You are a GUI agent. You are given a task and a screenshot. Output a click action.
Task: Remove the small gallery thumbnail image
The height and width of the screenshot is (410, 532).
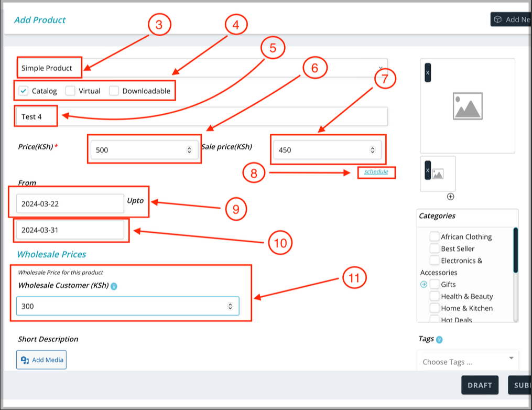[x=428, y=170]
